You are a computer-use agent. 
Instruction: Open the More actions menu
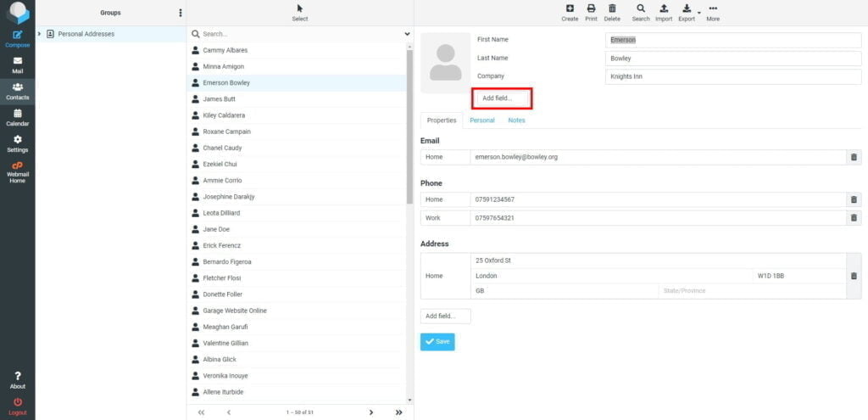pos(713,13)
